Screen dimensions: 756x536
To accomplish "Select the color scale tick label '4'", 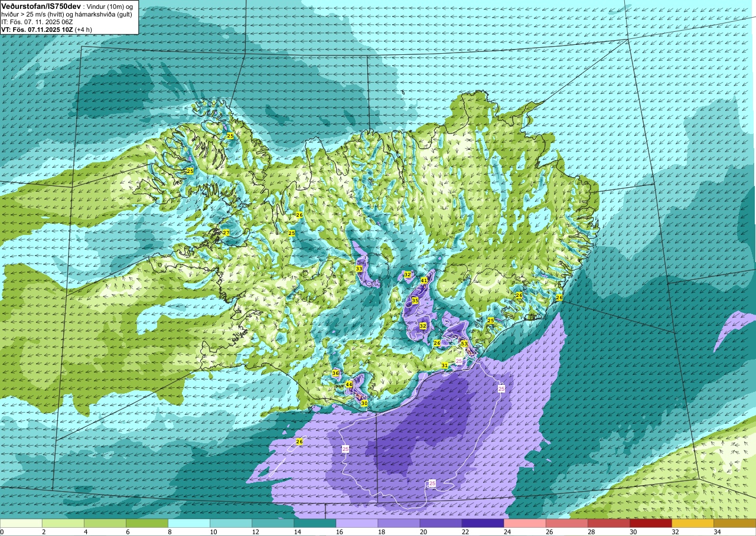I will pos(85,532).
